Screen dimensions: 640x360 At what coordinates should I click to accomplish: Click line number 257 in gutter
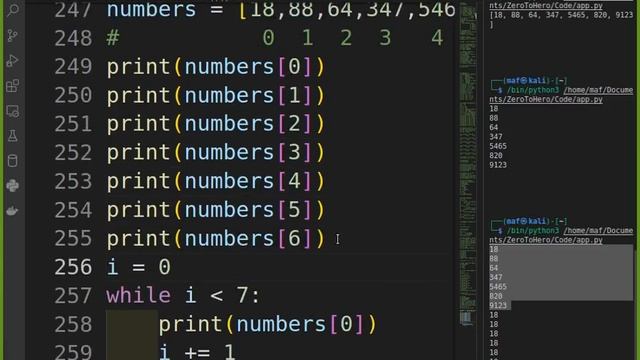73,296
